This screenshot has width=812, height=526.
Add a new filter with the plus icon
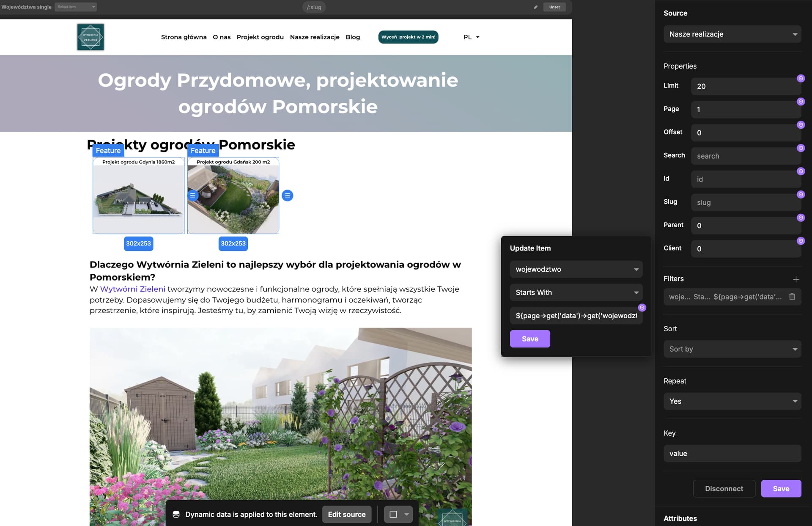pos(796,279)
